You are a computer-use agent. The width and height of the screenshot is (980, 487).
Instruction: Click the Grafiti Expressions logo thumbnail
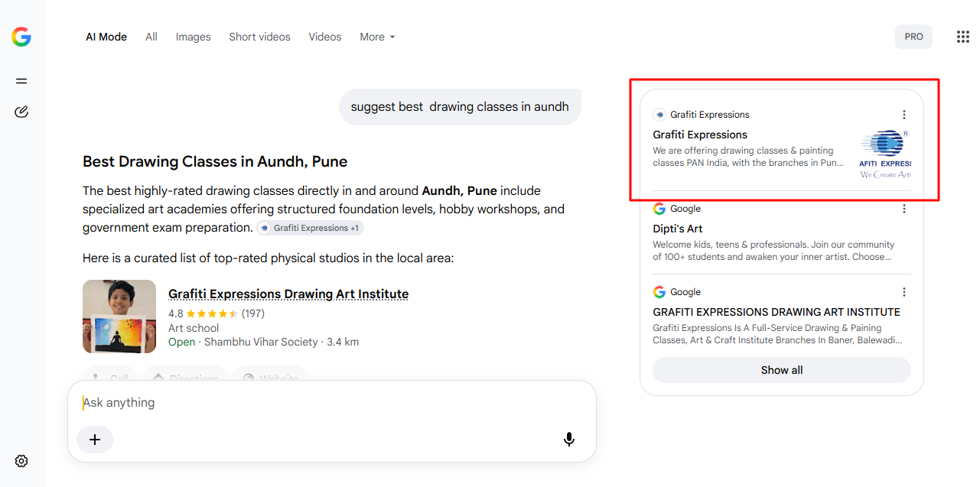click(x=884, y=154)
